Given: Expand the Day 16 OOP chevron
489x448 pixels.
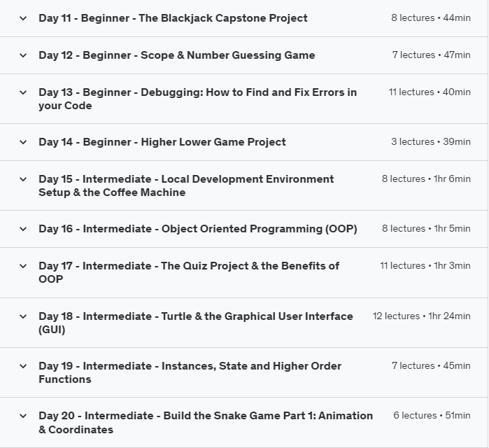Looking at the screenshot, I should click(23, 229).
